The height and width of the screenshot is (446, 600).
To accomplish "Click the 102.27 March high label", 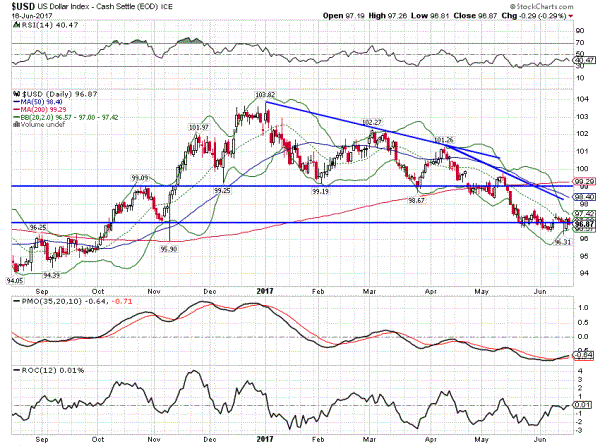I will point(372,121).
